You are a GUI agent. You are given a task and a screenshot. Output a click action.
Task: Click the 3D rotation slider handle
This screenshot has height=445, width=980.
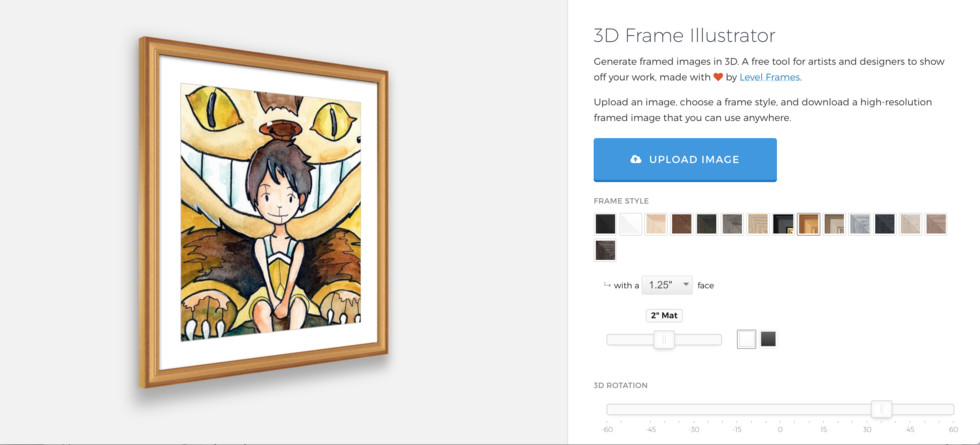click(881, 409)
